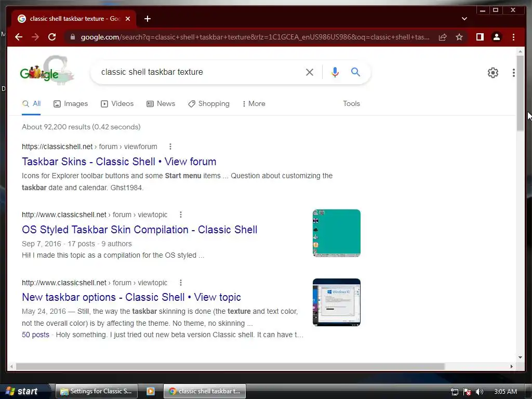Viewport: 532px width, 399px height.
Task: Select the All results tab
Action: [31, 104]
